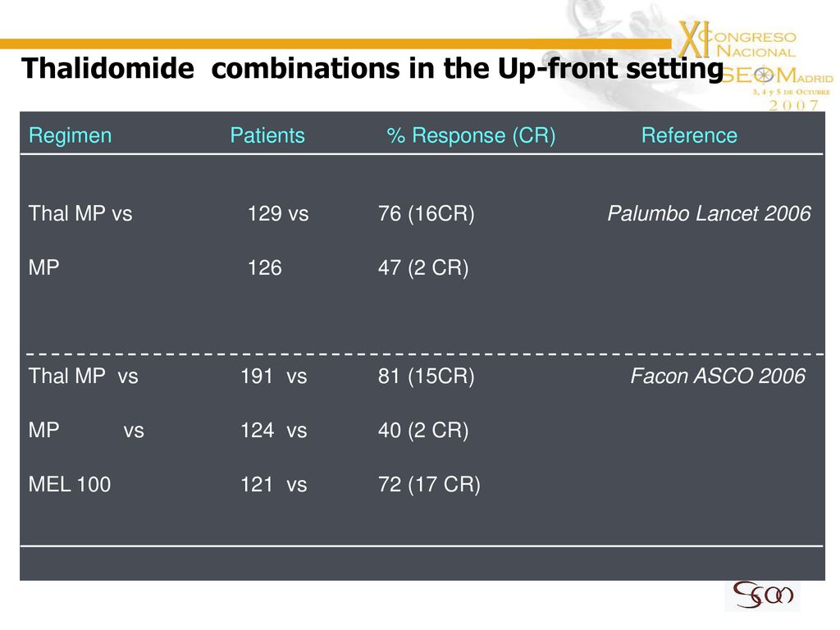840x630 pixels.
Task: Select the Facon ASCO 2006 reference
Action: click(x=717, y=376)
